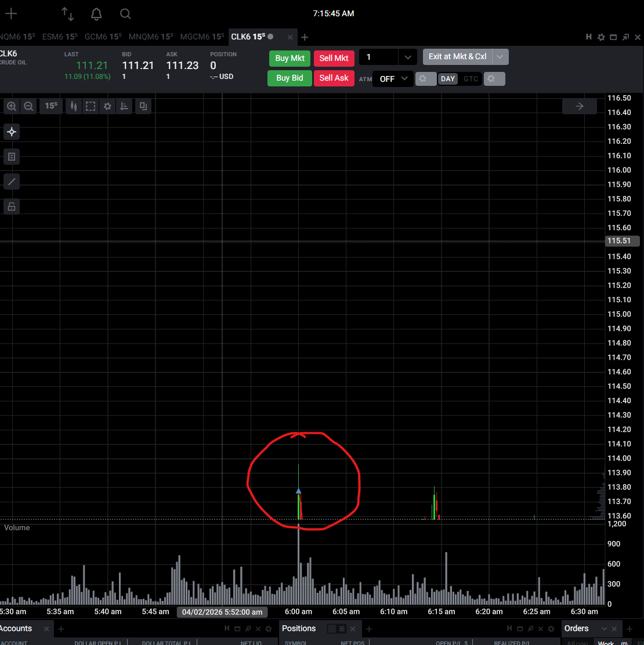
Task: Click the ASK price 111.23
Action: point(182,66)
